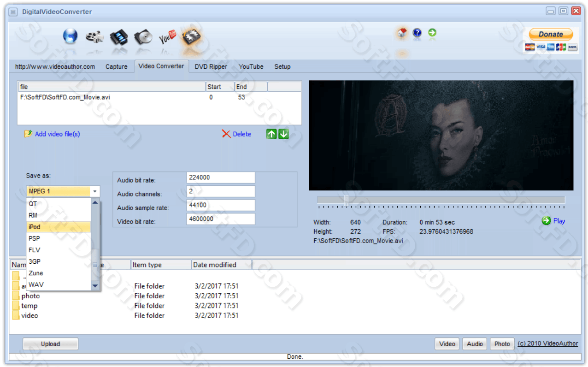Choose PSP from the format list

(x=59, y=238)
